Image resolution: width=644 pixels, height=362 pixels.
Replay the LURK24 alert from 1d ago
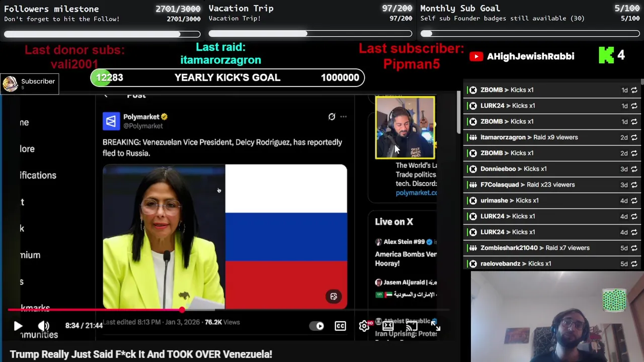[634, 106]
